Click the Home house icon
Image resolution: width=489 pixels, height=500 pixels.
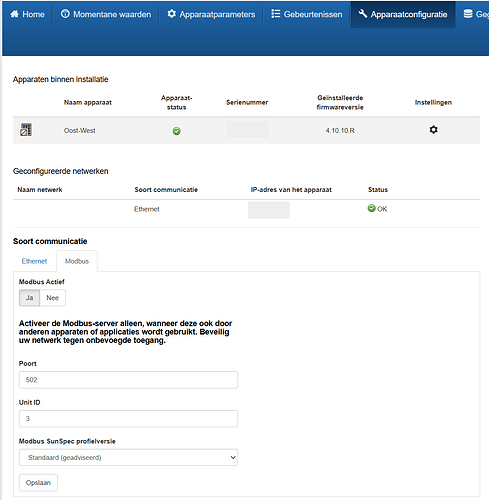pos(14,14)
